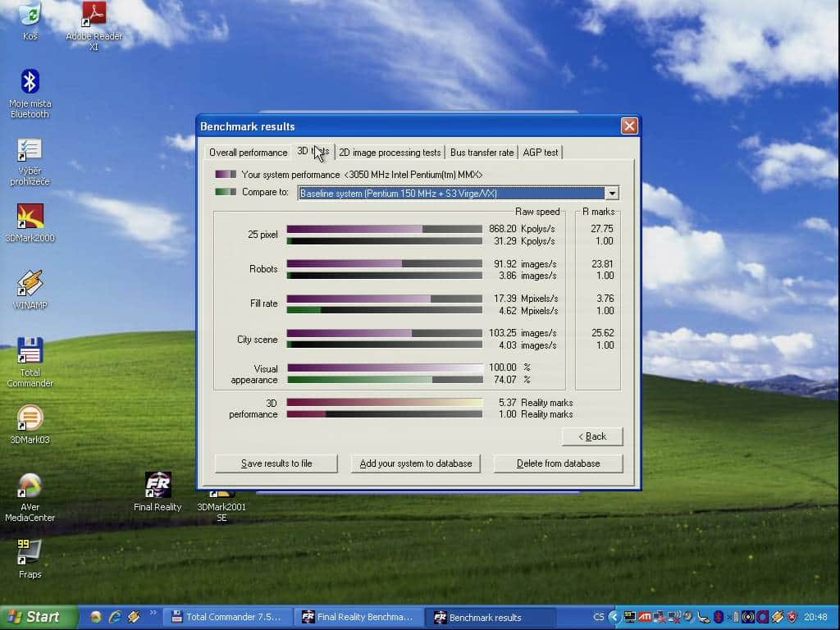Launch 3DMark03 desktop shortcut
The image size is (840, 630).
coord(30,425)
